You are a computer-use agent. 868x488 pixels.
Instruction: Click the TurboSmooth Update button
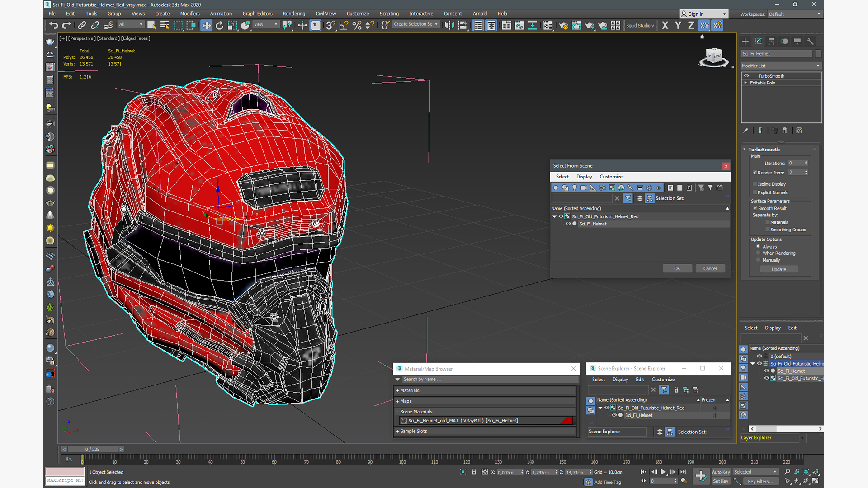pyautogui.click(x=779, y=269)
